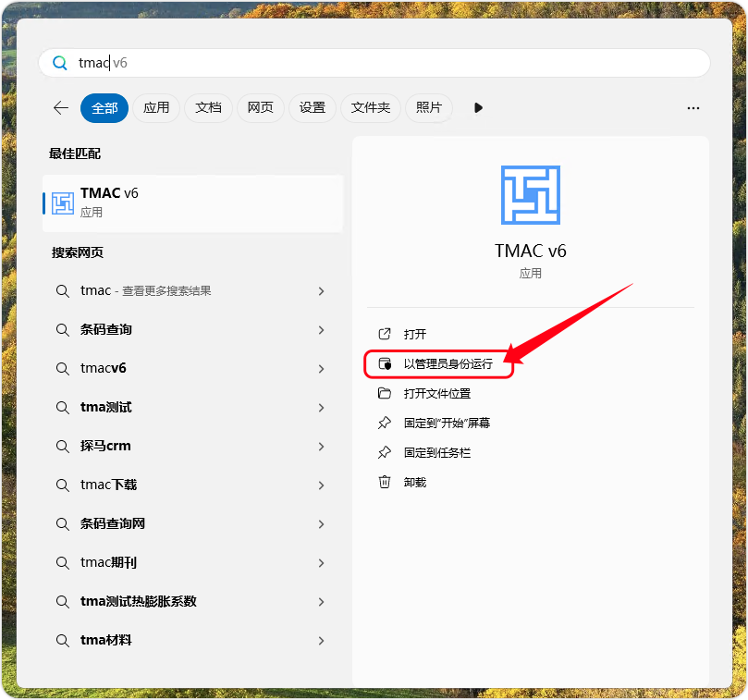The width and height of the screenshot is (748, 700).
Task: Click the search icon beside tma测试
Action: (63, 408)
